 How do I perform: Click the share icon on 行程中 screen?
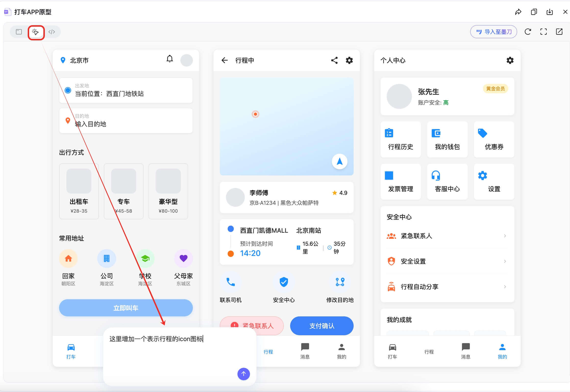coord(334,60)
